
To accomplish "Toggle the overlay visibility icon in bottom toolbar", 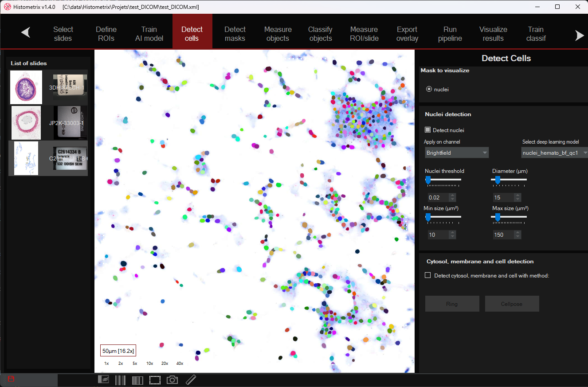I will [x=103, y=380].
